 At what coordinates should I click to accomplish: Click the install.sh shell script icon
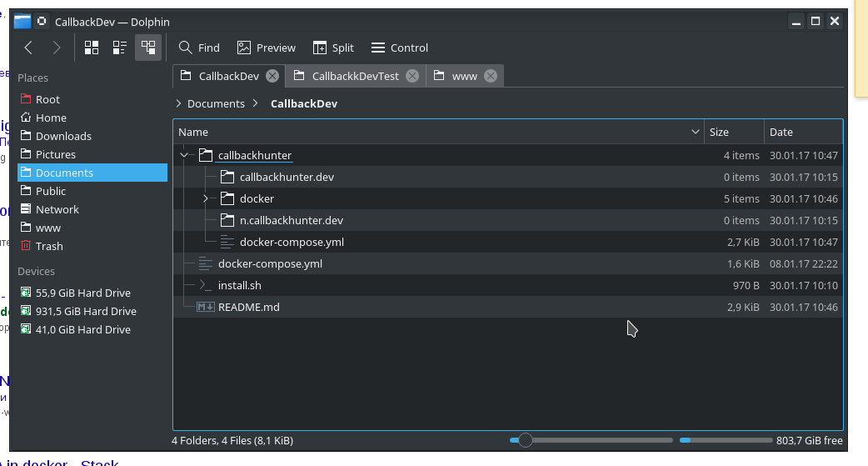(x=206, y=285)
